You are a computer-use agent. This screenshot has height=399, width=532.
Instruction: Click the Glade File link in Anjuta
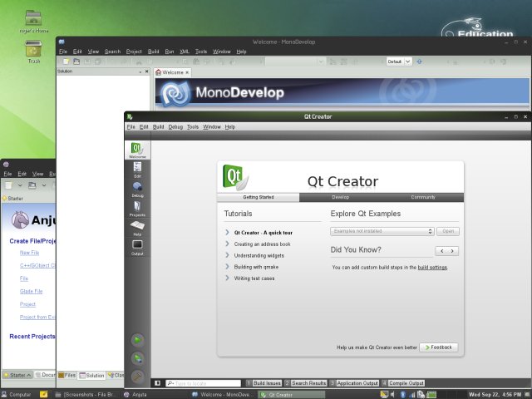(32, 292)
